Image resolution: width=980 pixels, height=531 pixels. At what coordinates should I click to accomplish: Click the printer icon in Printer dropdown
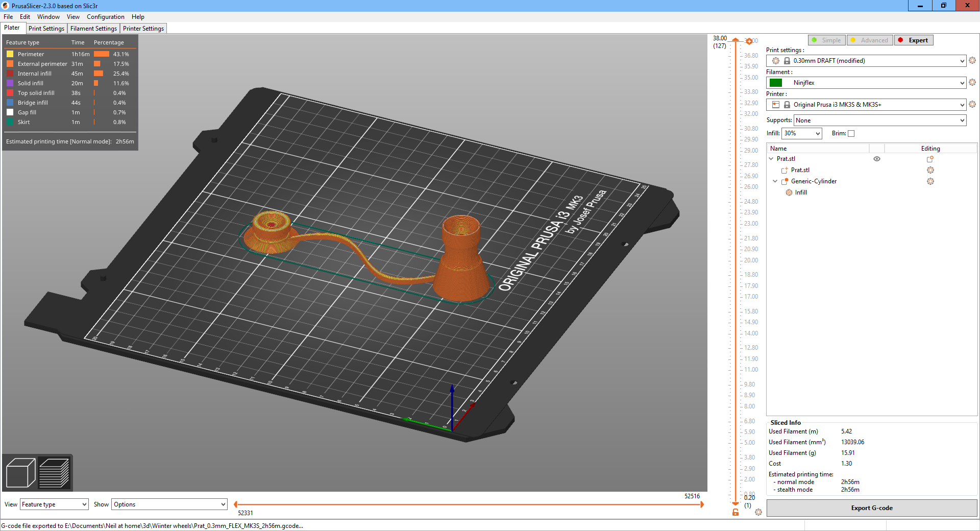776,105
